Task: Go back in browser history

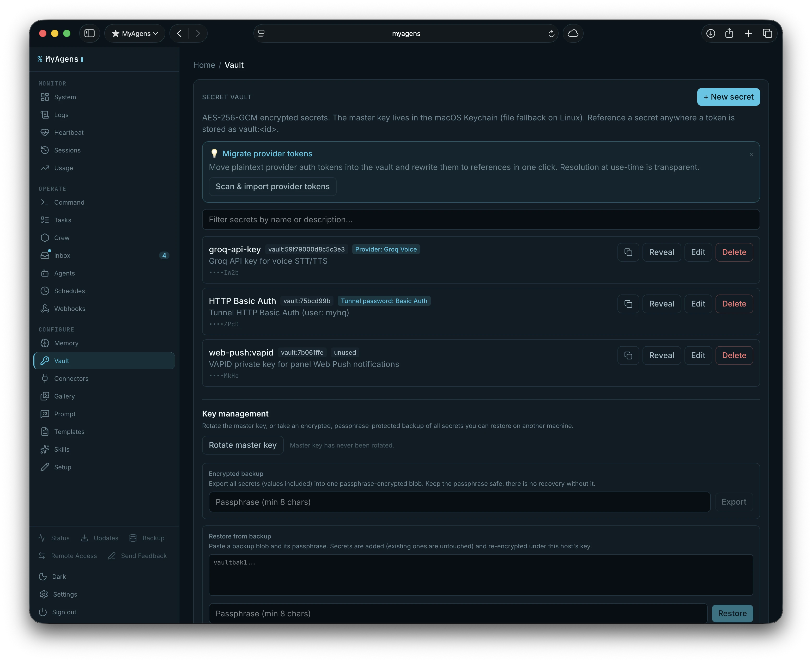Action: point(179,34)
